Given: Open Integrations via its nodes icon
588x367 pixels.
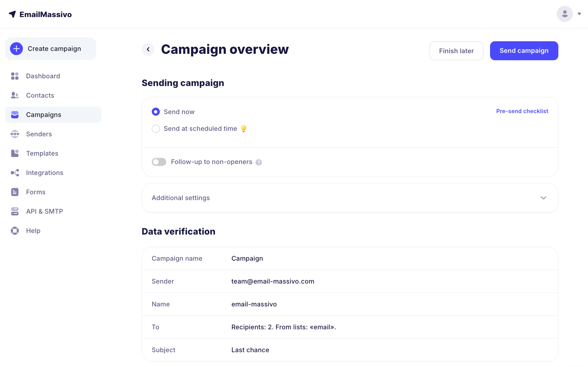Looking at the screenshot, I should coord(15,173).
